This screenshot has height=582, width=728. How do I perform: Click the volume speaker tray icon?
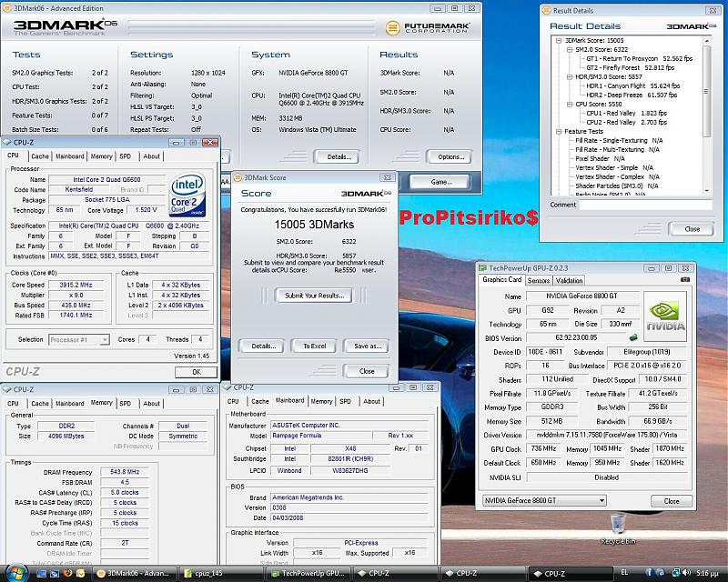687,573
